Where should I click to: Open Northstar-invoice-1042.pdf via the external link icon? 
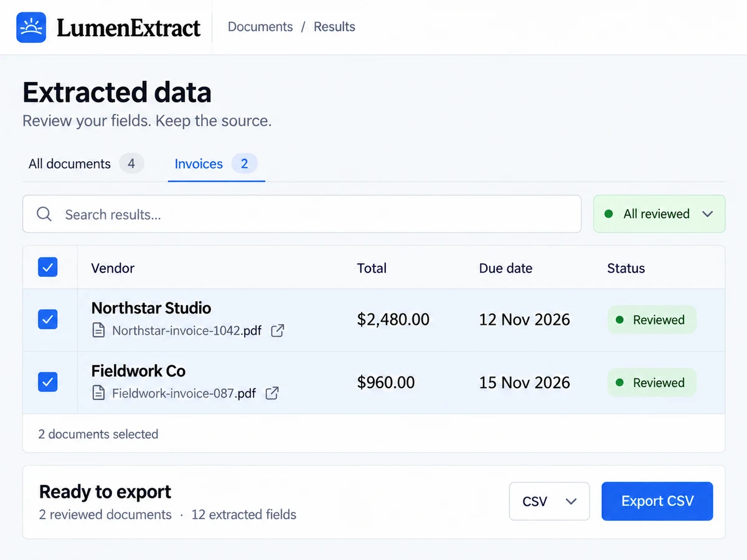[x=278, y=330]
